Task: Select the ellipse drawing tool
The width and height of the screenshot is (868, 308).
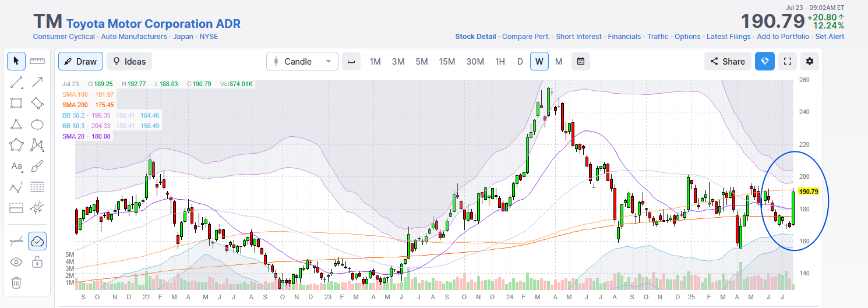Action: click(x=38, y=124)
